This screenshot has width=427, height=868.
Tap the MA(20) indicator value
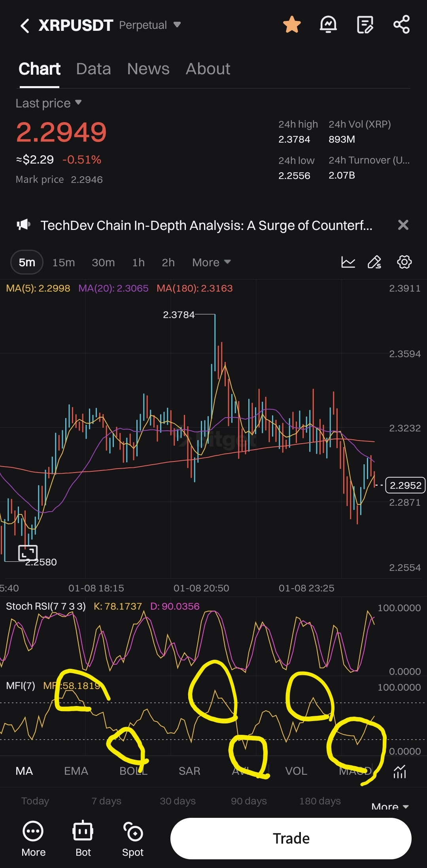113,288
